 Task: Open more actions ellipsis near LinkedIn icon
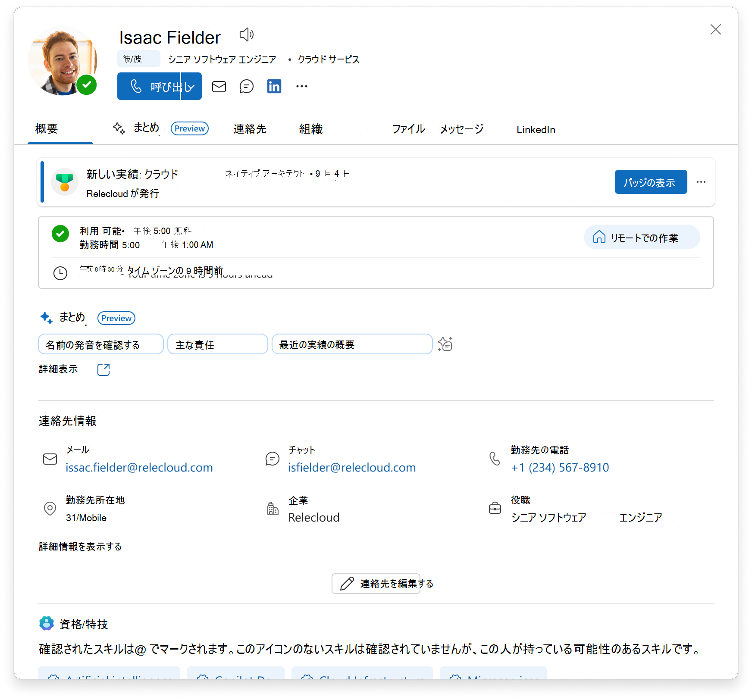click(302, 86)
